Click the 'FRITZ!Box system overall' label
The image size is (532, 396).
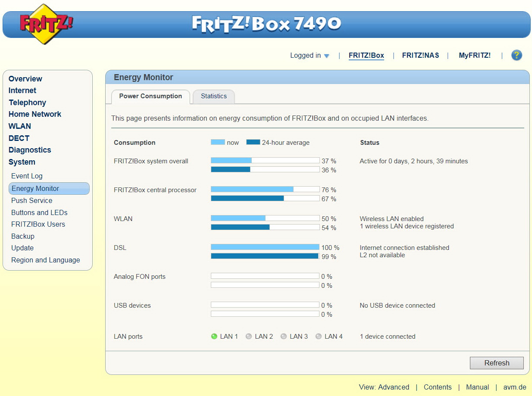coord(151,161)
